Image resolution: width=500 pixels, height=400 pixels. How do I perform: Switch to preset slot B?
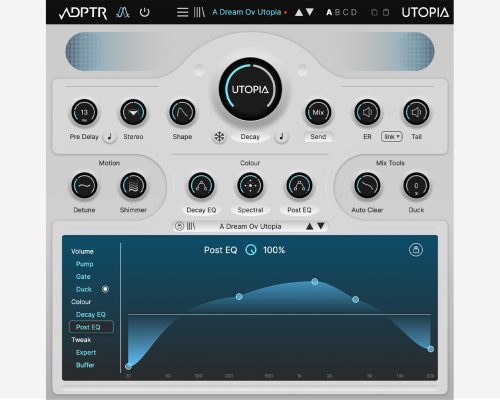(x=337, y=12)
